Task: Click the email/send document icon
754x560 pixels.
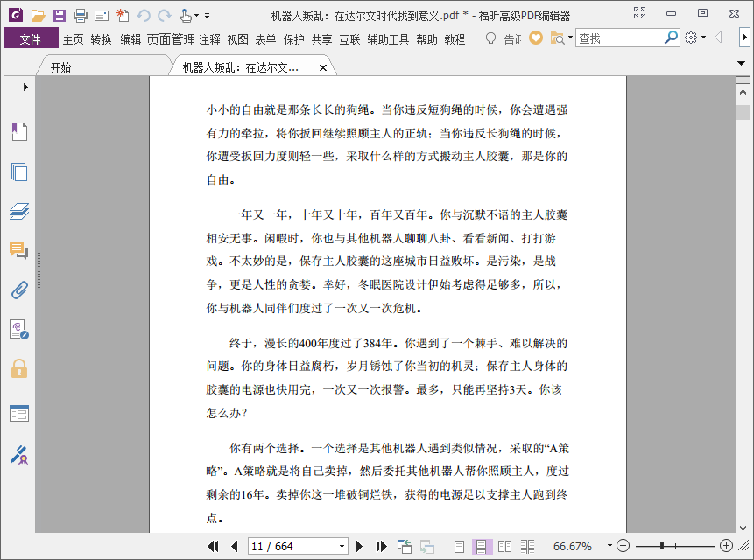Action: 102,16
